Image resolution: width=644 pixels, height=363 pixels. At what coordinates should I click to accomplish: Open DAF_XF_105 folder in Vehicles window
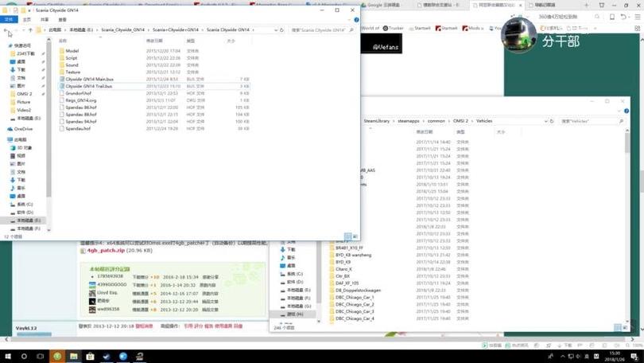(347, 283)
